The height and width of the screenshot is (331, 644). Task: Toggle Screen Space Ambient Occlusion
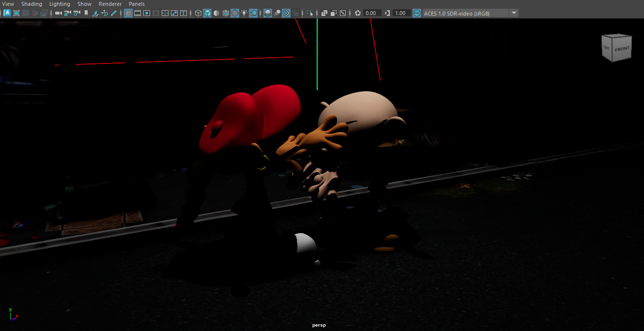click(268, 13)
